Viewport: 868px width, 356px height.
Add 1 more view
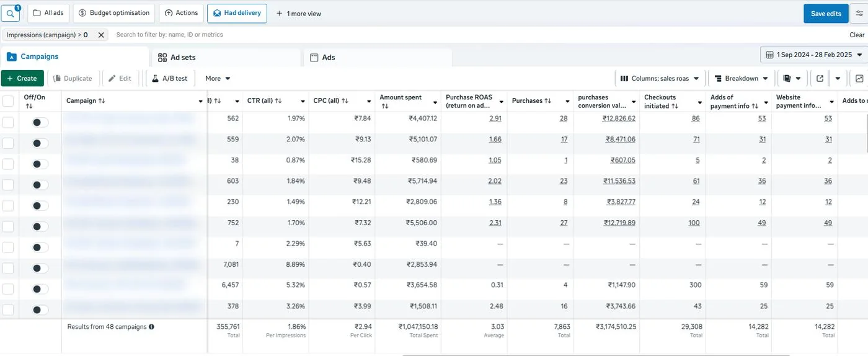[299, 14]
